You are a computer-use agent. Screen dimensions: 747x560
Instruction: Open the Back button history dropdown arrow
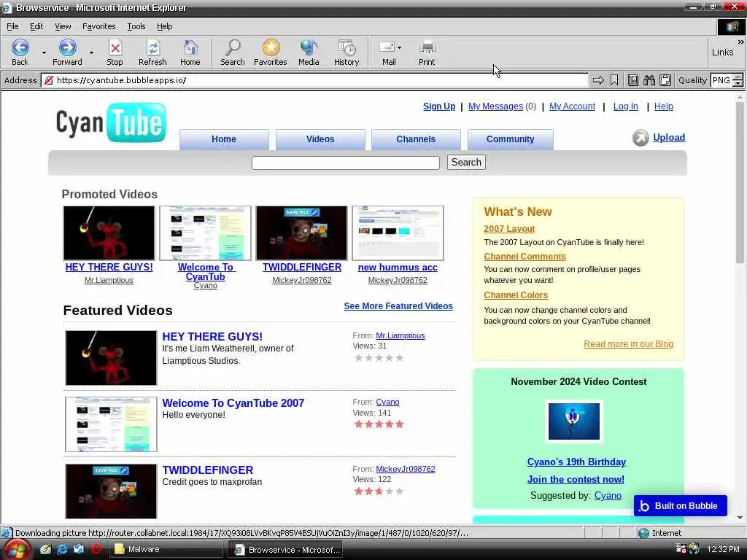pos(44,52)
